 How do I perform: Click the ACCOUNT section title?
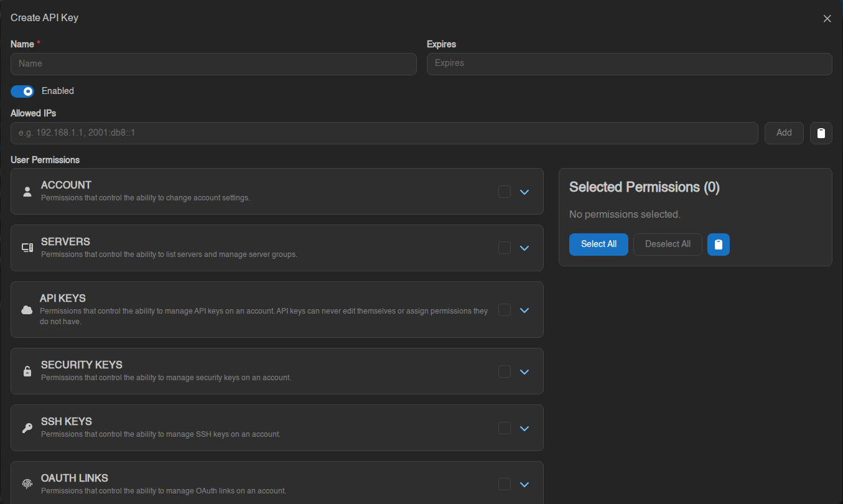pos(66,185)
